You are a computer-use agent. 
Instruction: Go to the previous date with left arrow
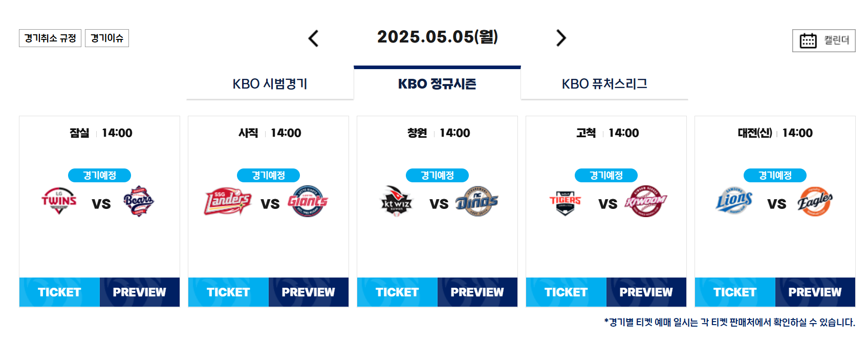pos(313,38)
